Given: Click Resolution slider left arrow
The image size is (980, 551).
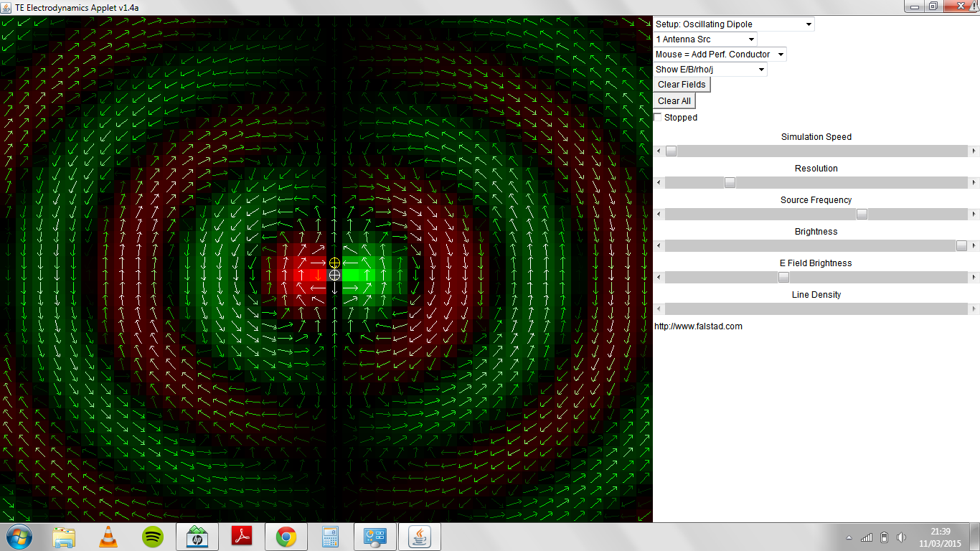Looking at the screenshot, I should coord(659,183).
